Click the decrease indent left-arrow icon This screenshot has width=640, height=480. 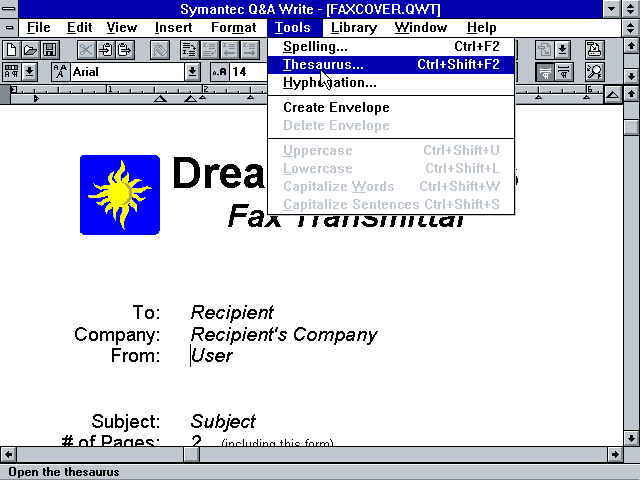click(x=229, y=50)
